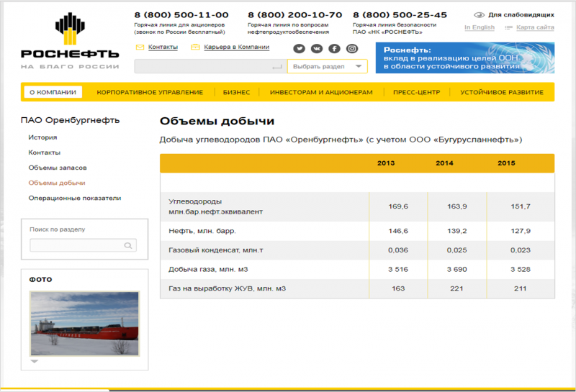Open the БИЗНЕС menu
Viewport: 576px width, 392px height.
tap(237, 92)
